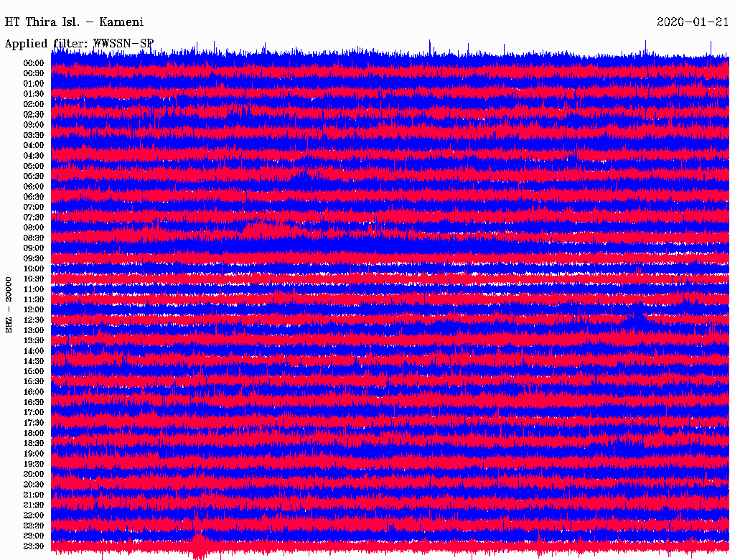This screenshot has width=735, height=560.
Task: Click the EHZ – 20000 axis label
Action: coord(9,305)
